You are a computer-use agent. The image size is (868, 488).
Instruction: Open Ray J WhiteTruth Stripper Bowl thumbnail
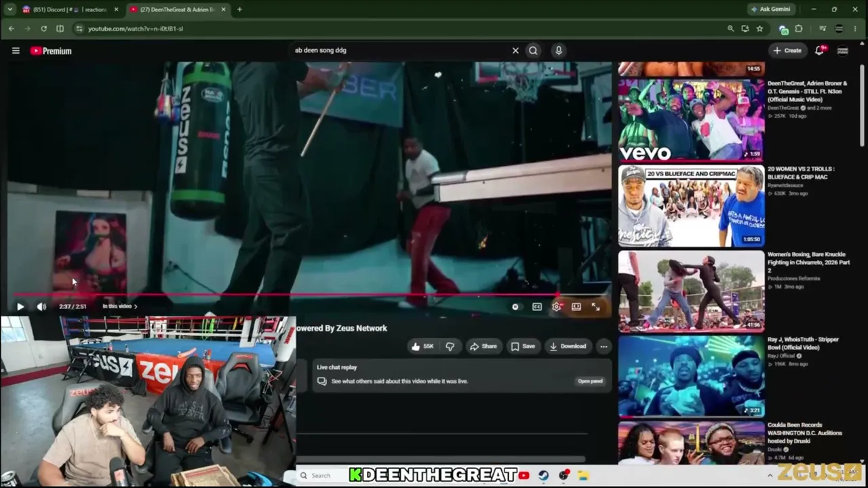691,377
